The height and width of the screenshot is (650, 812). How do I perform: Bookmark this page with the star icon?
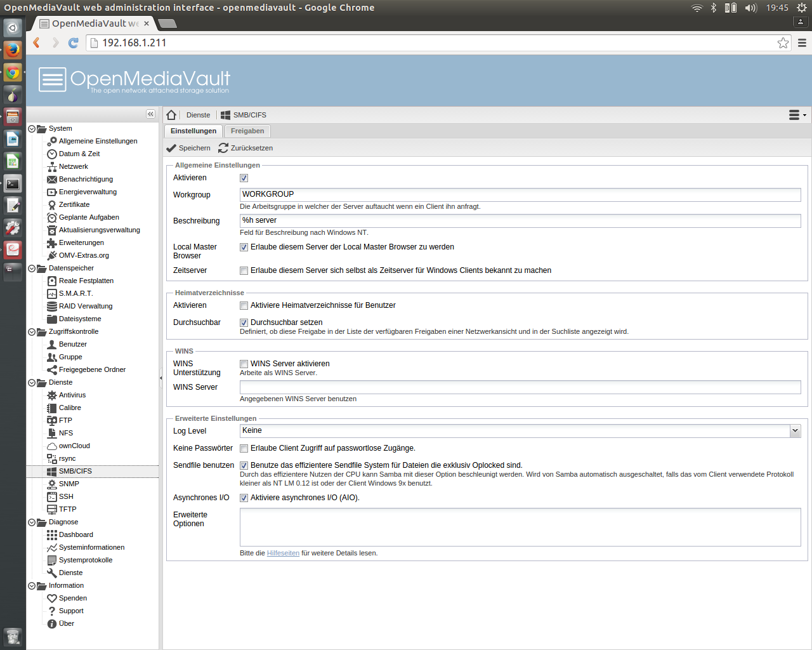click(x=783, y=43)
